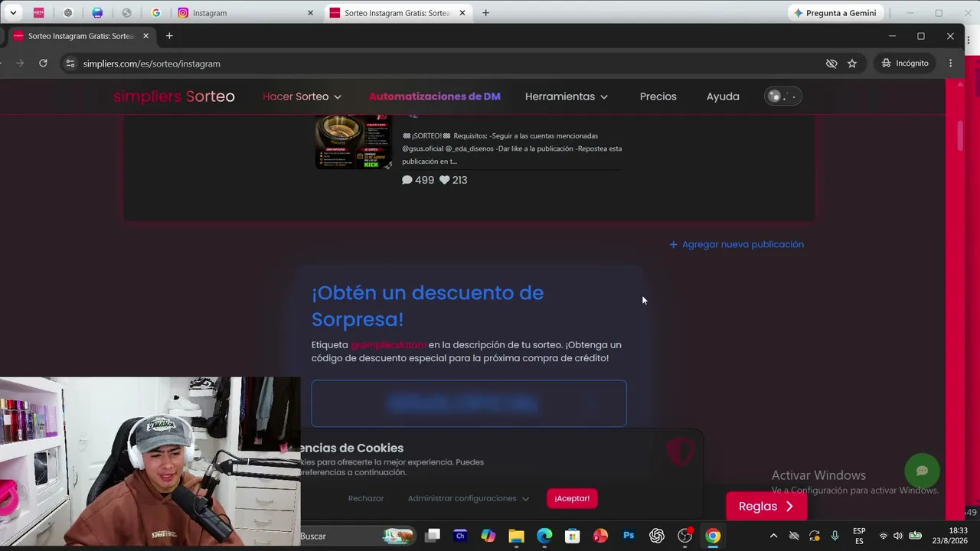Click the 499 comments count icon
Image resolution: width=980 pixels, height=551 pixels.
point(407,180)
